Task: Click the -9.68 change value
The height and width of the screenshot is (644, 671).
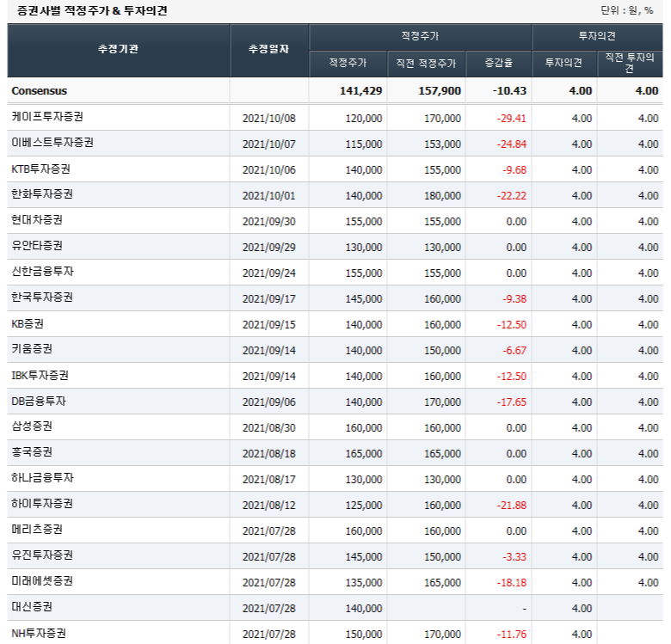Action: [x=514, y=170]
